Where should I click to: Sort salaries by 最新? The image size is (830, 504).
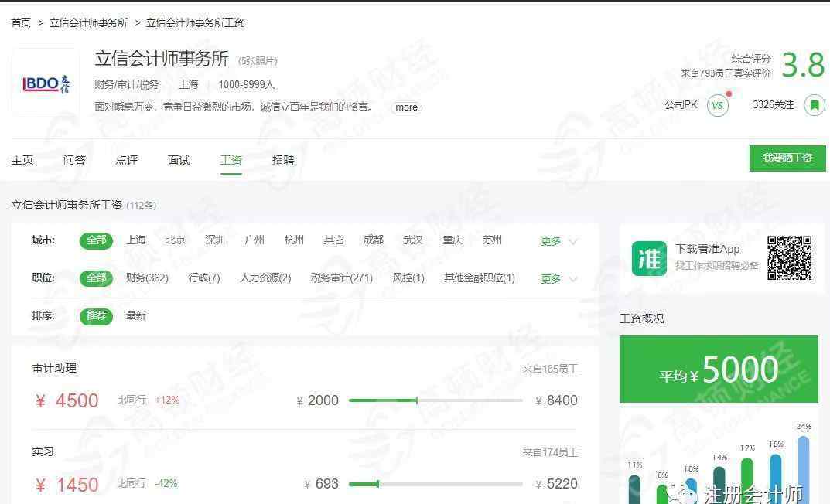click(135, 315)
